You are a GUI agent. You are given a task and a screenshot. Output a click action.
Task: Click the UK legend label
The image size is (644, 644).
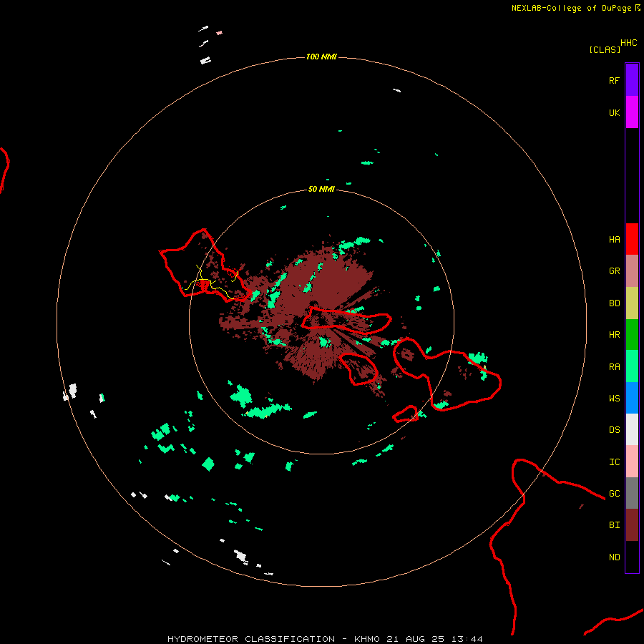615,112
